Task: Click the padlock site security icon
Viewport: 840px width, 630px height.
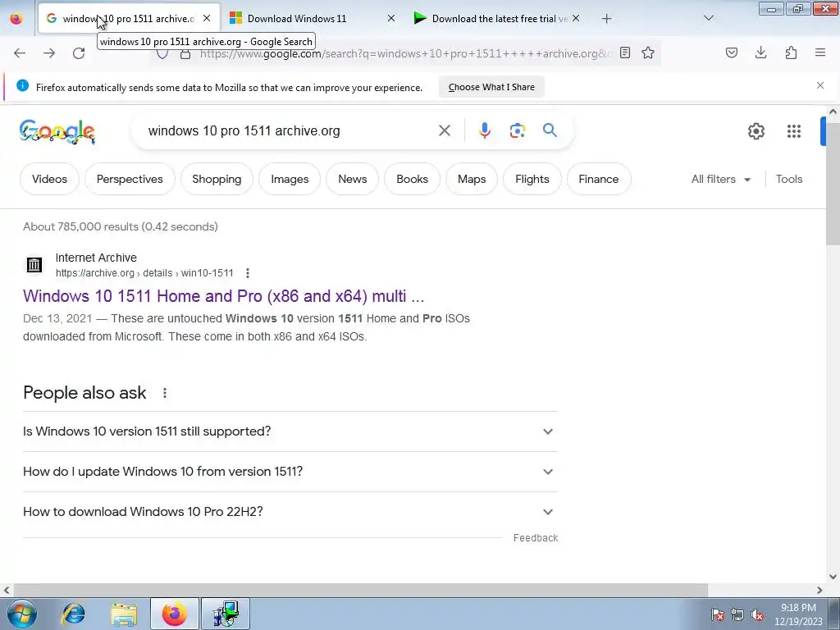Action: (185, 54)
